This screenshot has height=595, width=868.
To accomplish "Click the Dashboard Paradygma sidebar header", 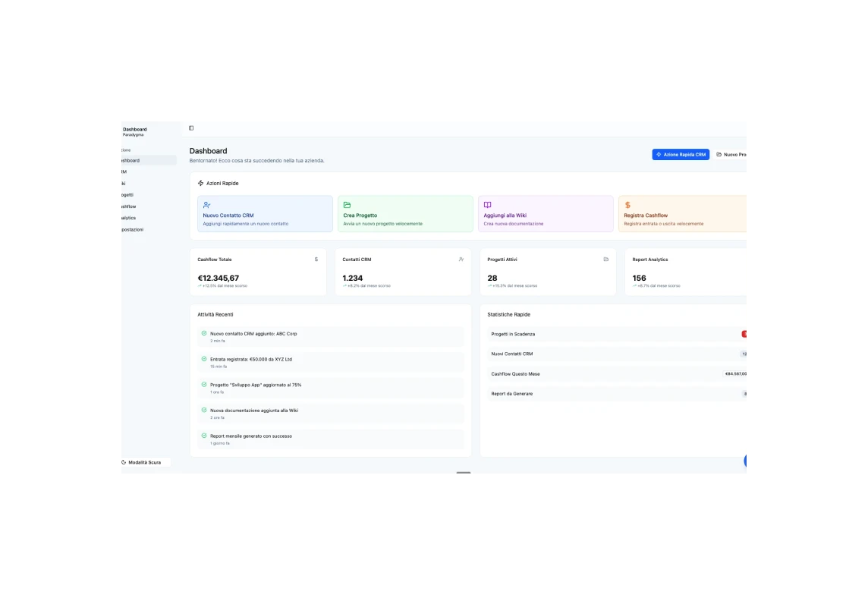I will point(134,132).
